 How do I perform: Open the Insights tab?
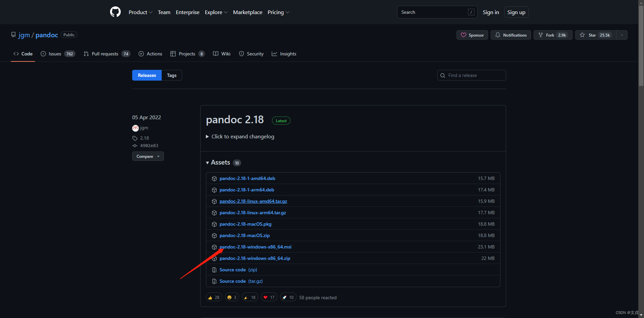click(x=284, y=54)
